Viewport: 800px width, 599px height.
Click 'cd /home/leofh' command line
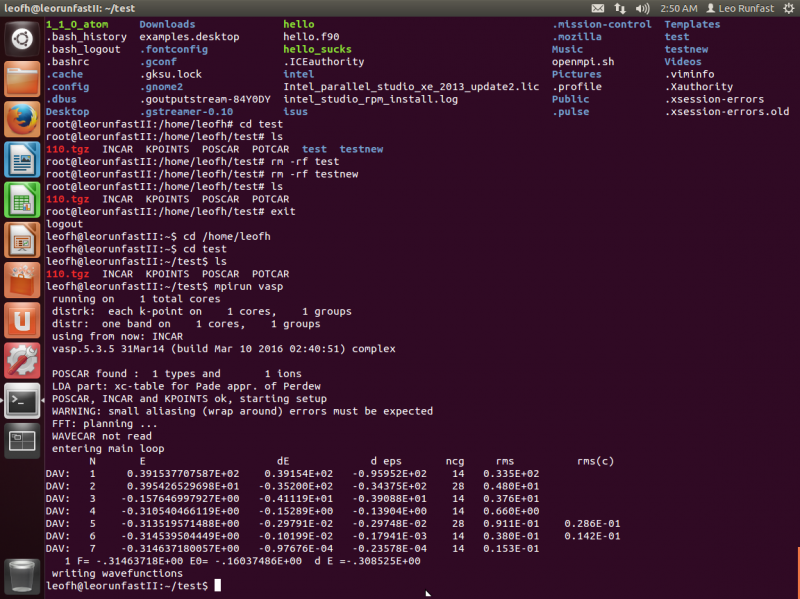point(158,236)
